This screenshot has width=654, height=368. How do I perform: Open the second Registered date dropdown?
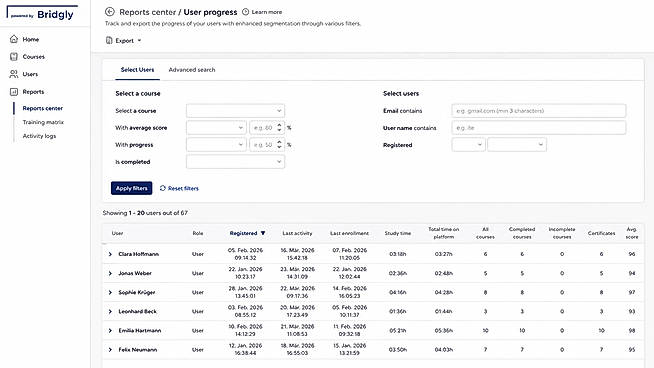coord(517,145)
